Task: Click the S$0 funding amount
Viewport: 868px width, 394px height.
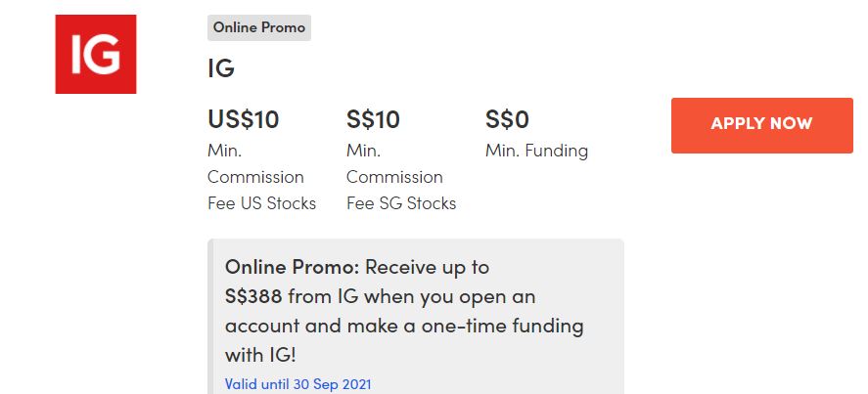Action: [x=507, y=119]
